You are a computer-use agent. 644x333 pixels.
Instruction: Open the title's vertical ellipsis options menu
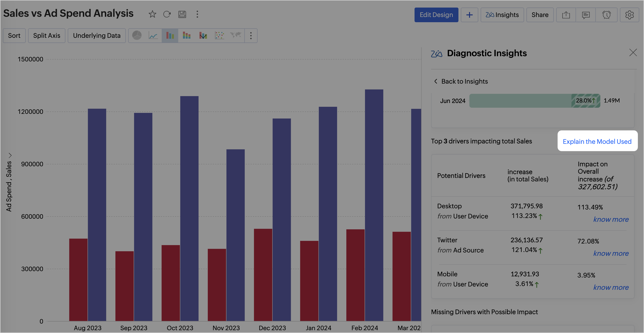197,14
